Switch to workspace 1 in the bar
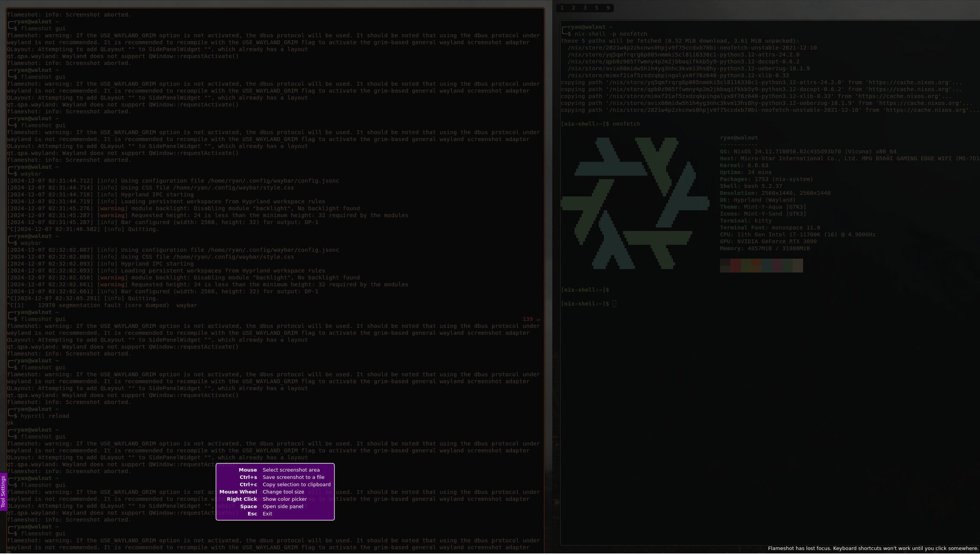The height and width of the screenshot is (555, 980). tap(562, 8)
